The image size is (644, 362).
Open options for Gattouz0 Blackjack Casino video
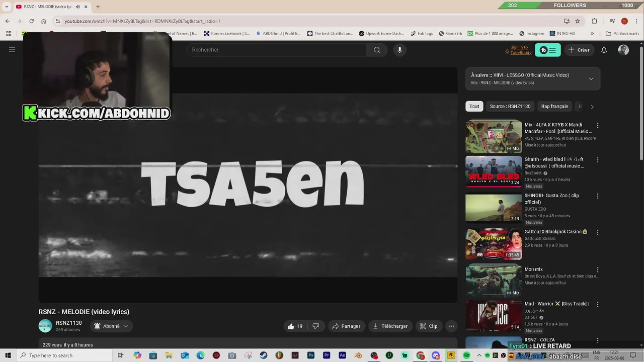[598, 232]
